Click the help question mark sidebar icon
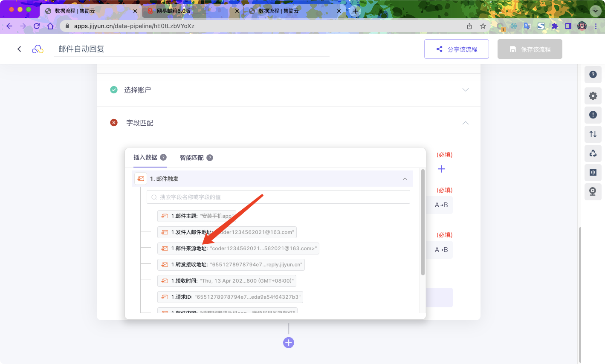Screen dimensions: 605x364 click(x=593, y=75)
